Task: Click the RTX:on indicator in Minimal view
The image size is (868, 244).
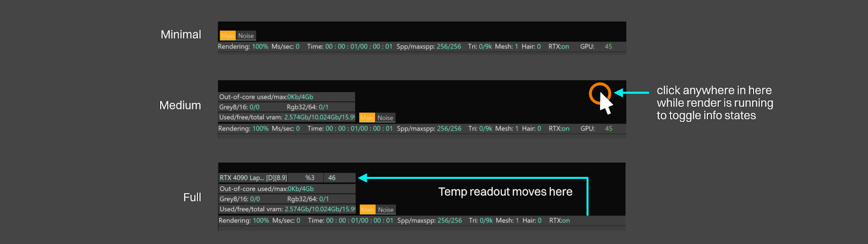Action: (x=558, y=47)
